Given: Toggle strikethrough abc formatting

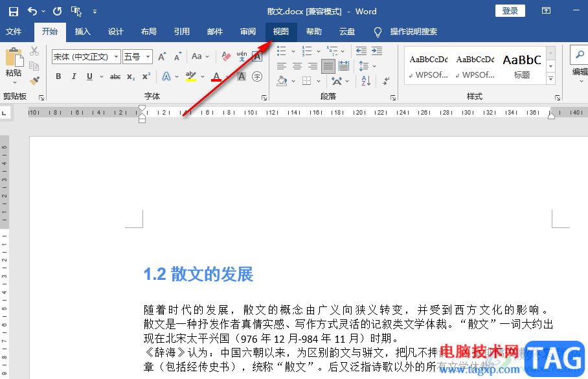Looking at the screenshot, I should tap(115, 76).
